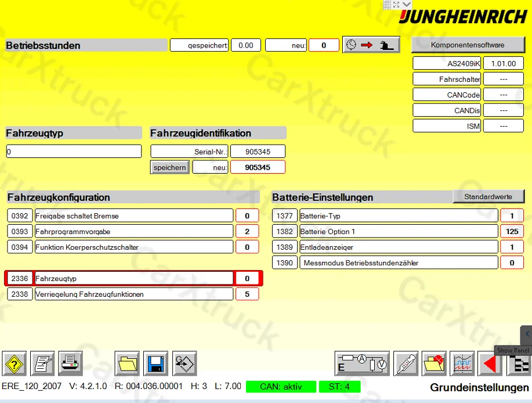Open the help icon with yellow question mark
The image size is (532, 403).
14,364
